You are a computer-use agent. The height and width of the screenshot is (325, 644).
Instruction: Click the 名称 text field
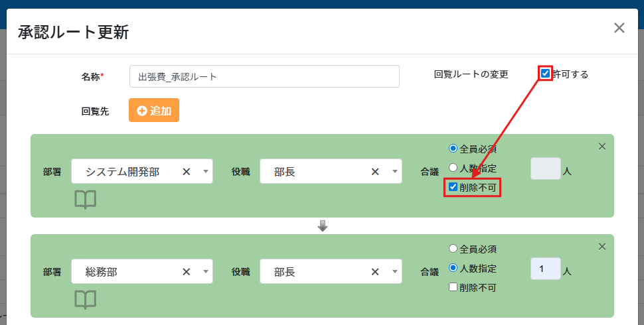click(264, 76)
